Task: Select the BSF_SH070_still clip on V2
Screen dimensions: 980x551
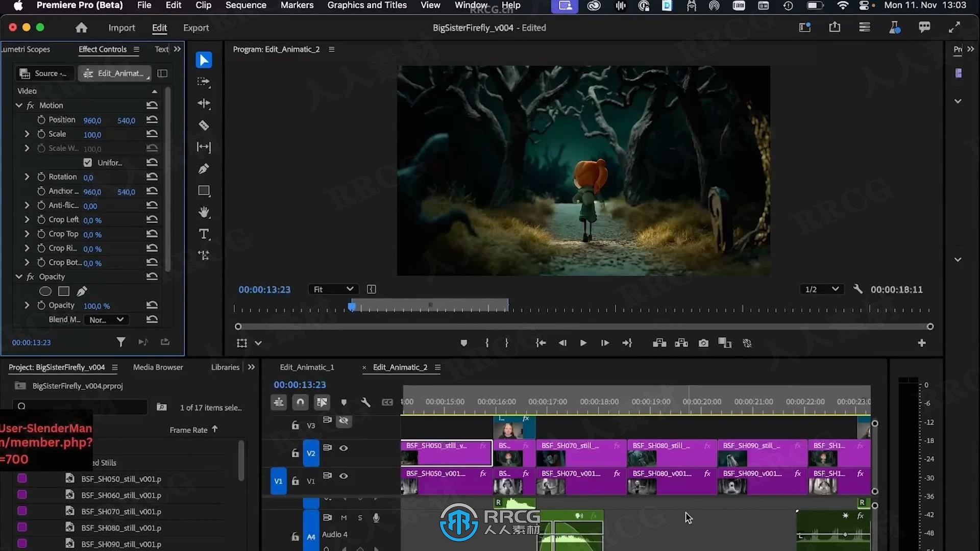Action: pyautogui.click(x=581, y=453)
